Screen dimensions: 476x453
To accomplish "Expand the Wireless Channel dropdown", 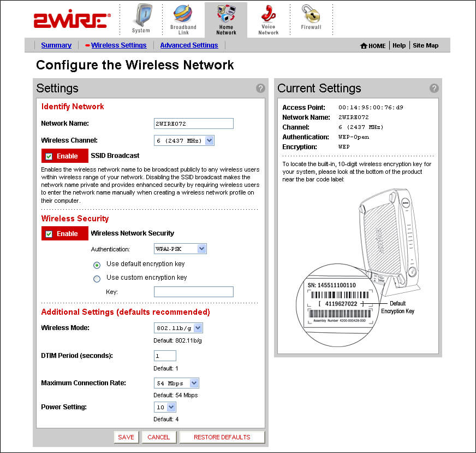I will pyautogui.click(x=210, y=141).
